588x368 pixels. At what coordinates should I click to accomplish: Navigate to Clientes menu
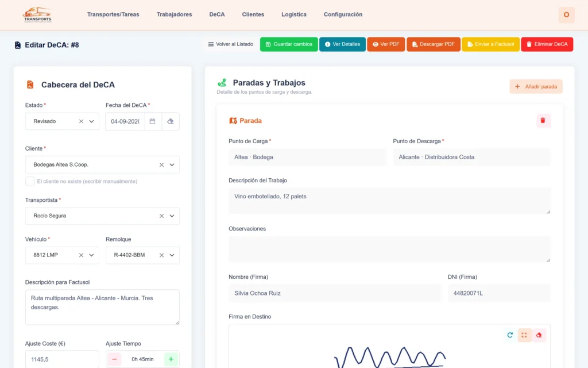[253, 14]
